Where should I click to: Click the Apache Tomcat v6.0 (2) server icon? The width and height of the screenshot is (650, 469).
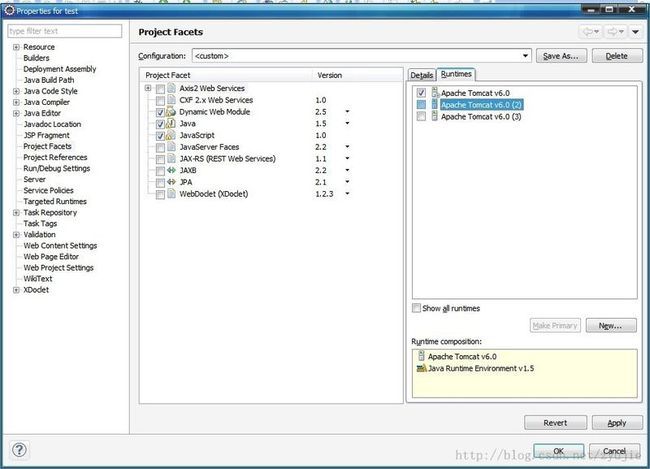pyautogui.click(x=434, y=104)
